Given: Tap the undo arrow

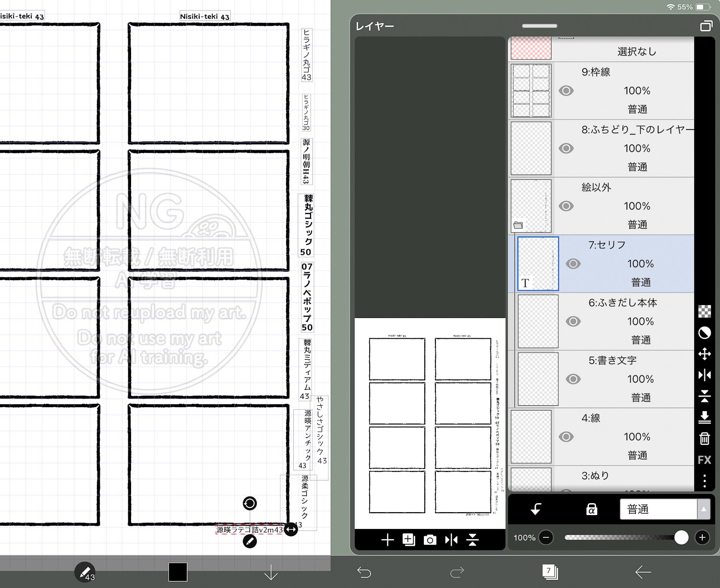Looking at the screenshot, I should tap(364, 572).
